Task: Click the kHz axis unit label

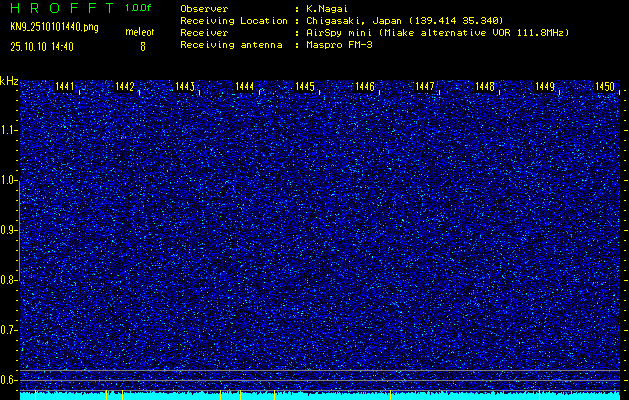Action: tap(9, 80)
